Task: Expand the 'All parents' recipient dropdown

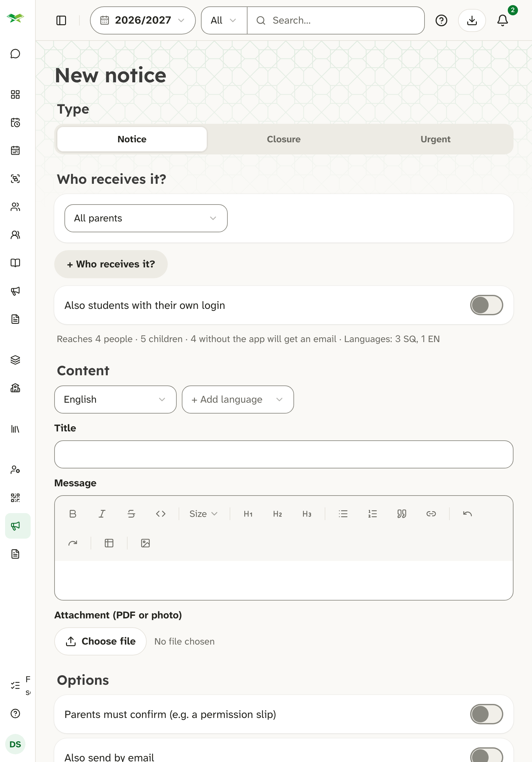Action: 146,218
